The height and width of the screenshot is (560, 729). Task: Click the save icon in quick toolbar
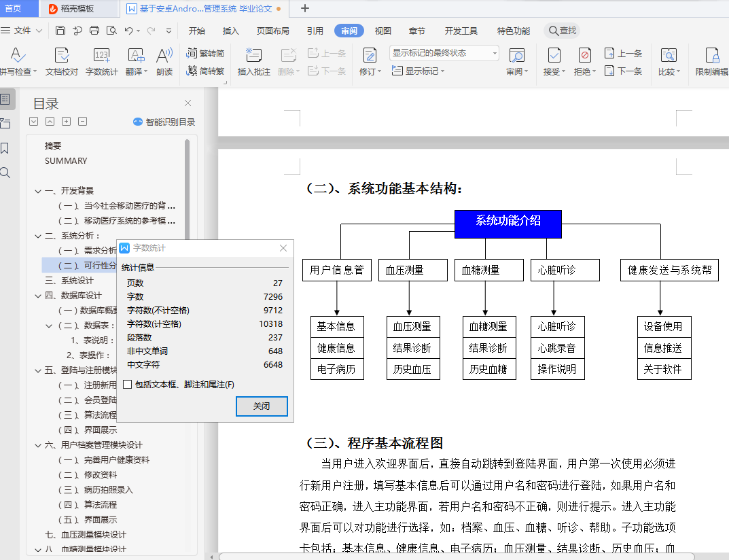(x=60, y=31)
